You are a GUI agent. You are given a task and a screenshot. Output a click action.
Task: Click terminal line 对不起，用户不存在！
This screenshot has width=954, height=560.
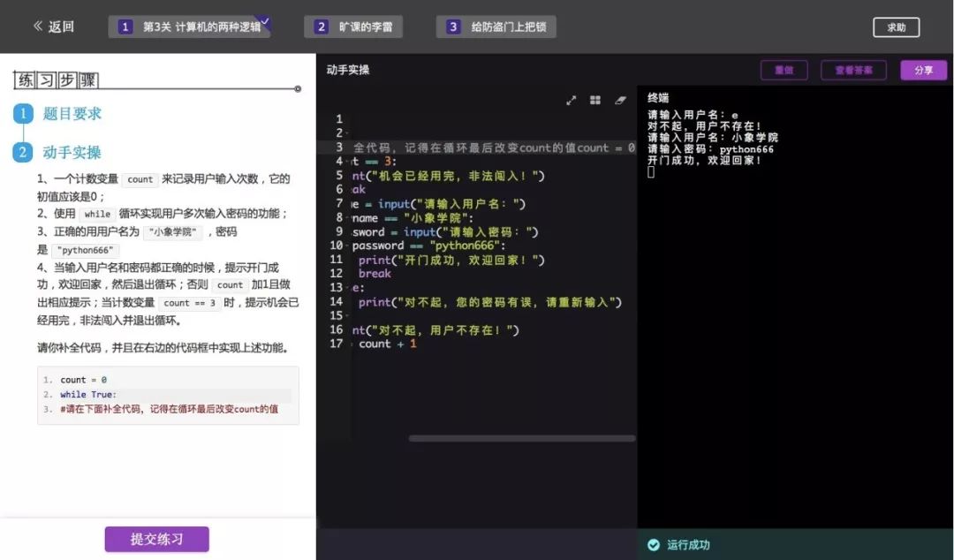click(704, 126)
